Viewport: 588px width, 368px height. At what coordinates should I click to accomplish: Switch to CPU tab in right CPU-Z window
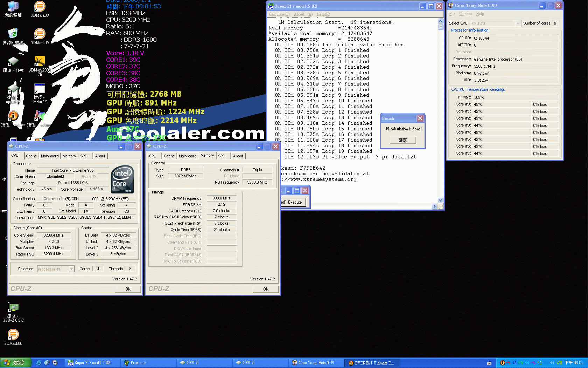[153, 156]
